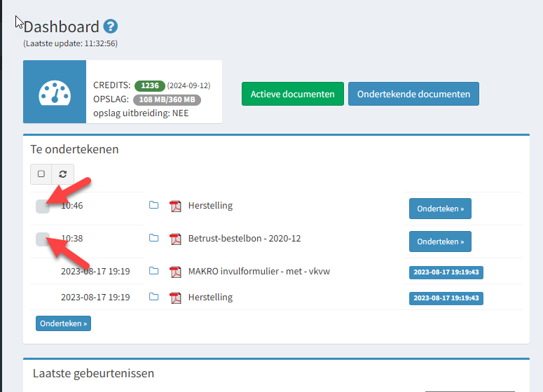This screenshot has width=543, height=392.
Task: Click the 10:46 time entry
Action: pyautogui.click(x=72, y=206)
